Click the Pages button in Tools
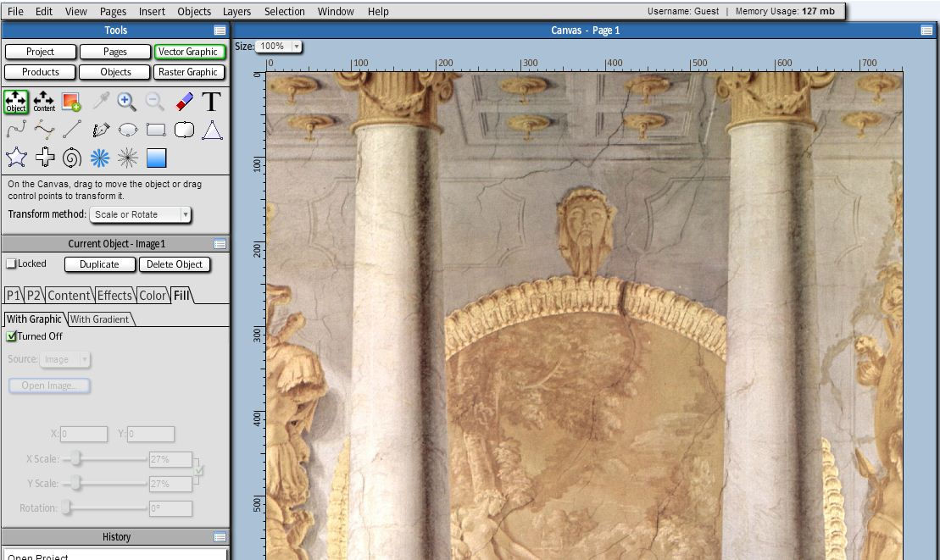 point(115,52)
